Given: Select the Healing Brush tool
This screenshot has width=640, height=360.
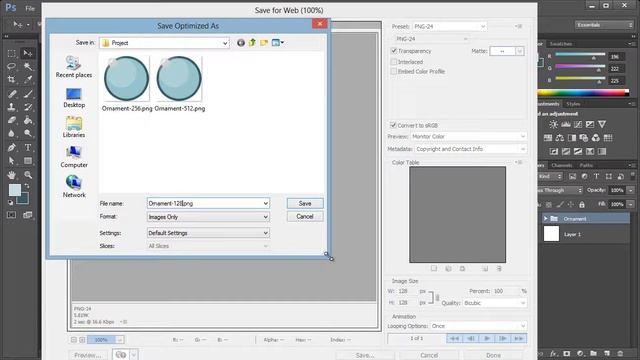Looking at the screenshot, I should tap(11, 94).
